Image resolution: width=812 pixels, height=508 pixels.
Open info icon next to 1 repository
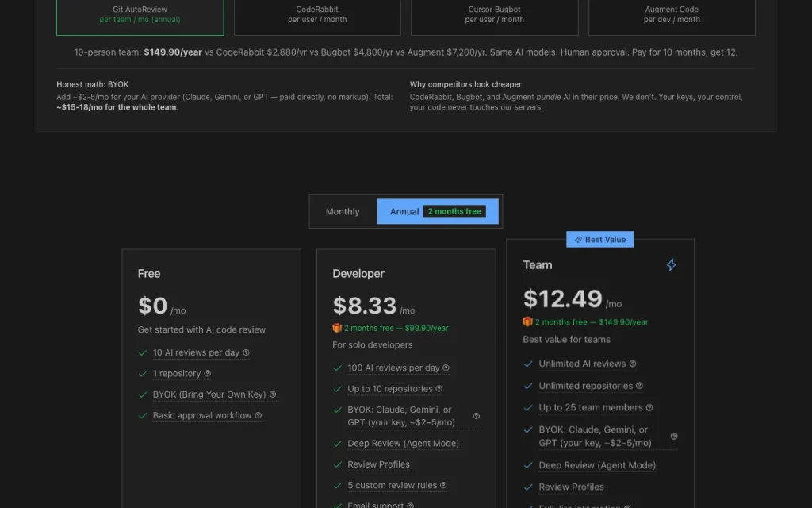[x=207, y=373]
